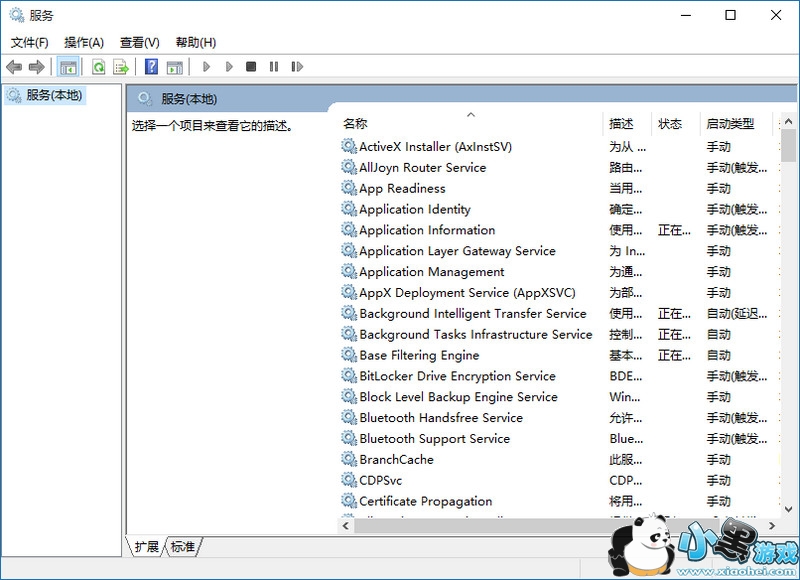800x580 pixels.
Task: Switch to the 扩展 tab
Action: pos(146,546)
